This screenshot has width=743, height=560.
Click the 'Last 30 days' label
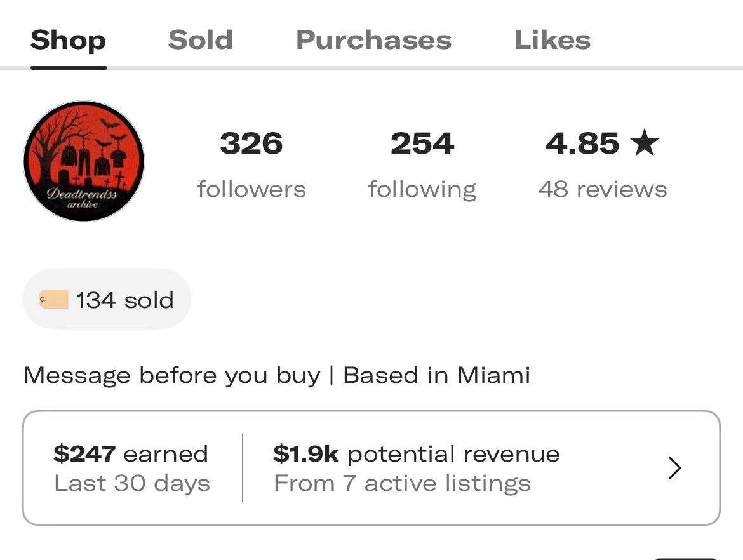pos(132,484)
